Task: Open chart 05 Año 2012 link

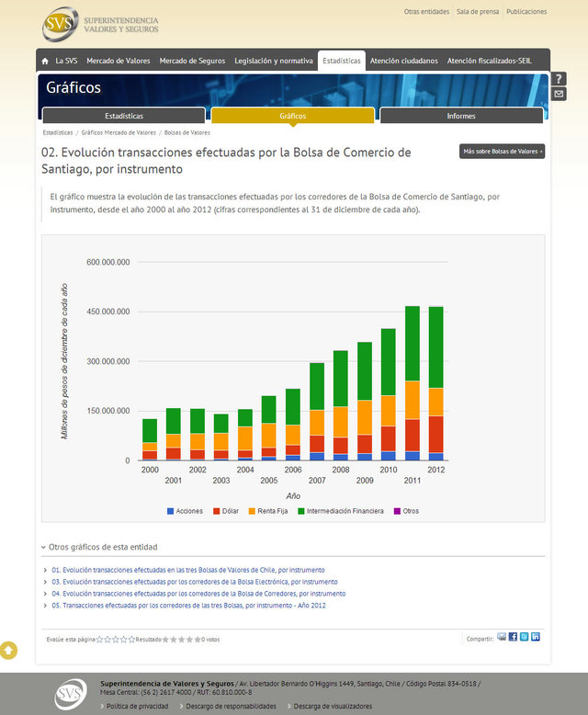Action: click(188, 606)
